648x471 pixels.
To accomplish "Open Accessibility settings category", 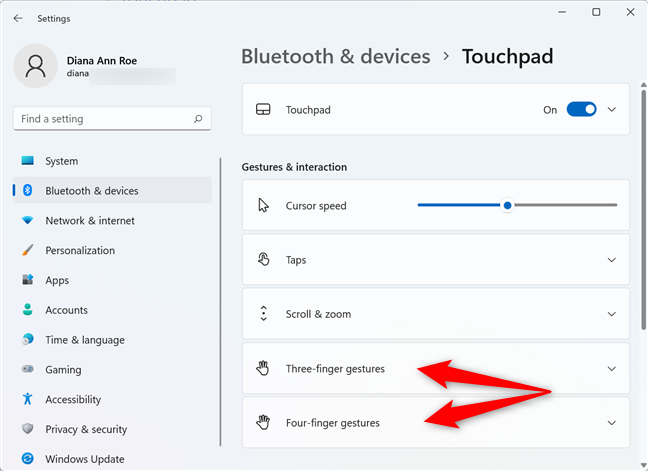I will tap(112, 399).
